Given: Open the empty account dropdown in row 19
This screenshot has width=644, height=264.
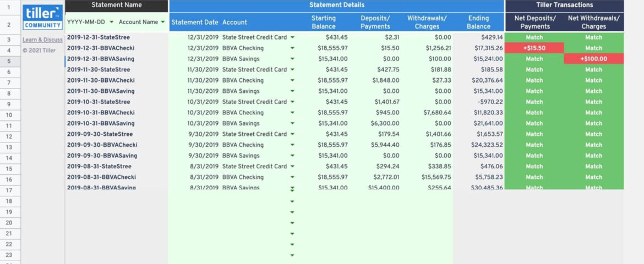Looking at the screenshot, I should [x=292, y=212].
